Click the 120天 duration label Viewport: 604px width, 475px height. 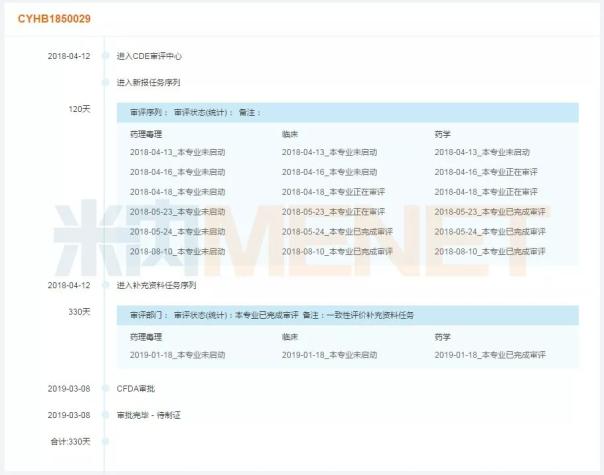79,108
